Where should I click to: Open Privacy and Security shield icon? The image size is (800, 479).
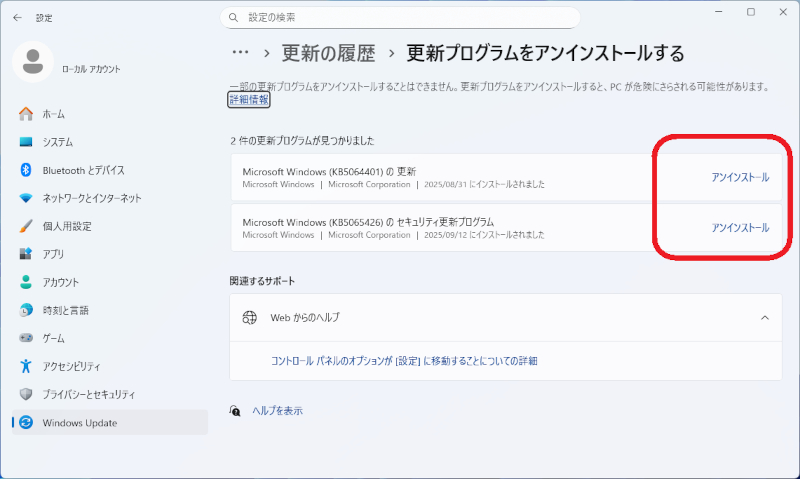click(26, 394)
